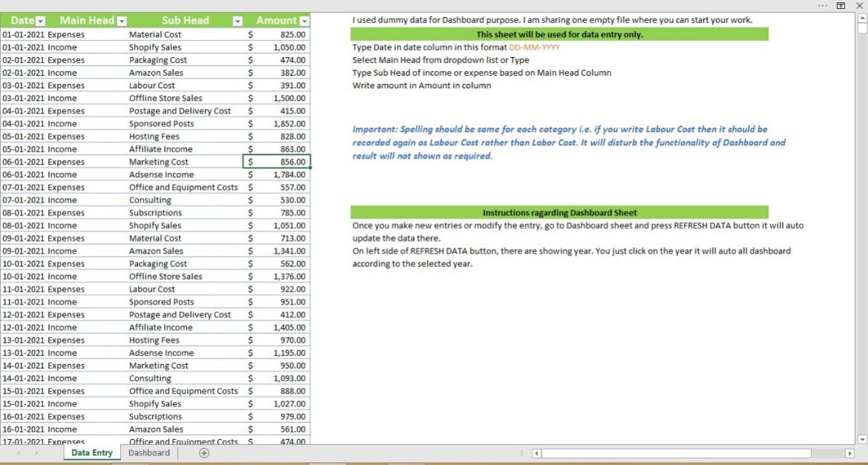Open the ellipsis more options menu
Image resolution: width=868 pixels, height=465 pixels.
pos(822,6)
